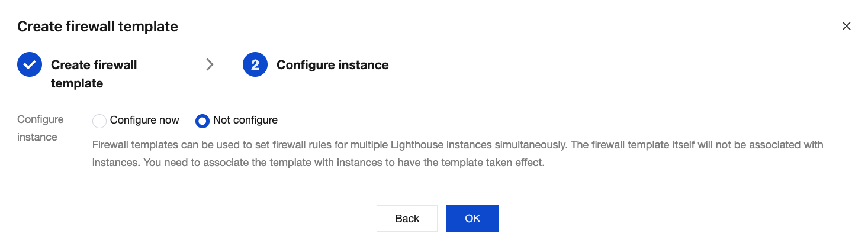Click the "Configure now" option label
This screenshot has width=868, height=247.
[x=144, y=120]
